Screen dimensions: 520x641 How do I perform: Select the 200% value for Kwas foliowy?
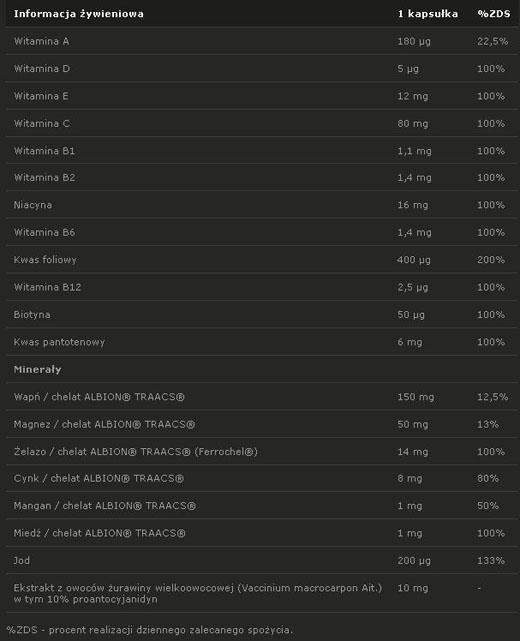pyautogui.click(x=491, y=260)
